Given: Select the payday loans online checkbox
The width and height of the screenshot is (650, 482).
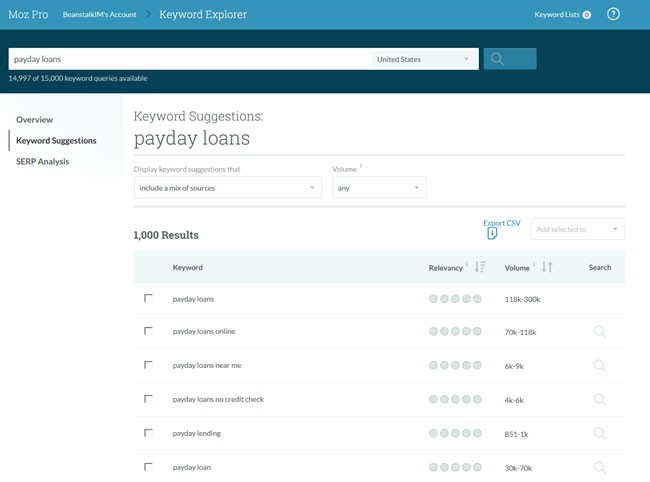Looking at the screenshot, I should [x=149, y=331].
